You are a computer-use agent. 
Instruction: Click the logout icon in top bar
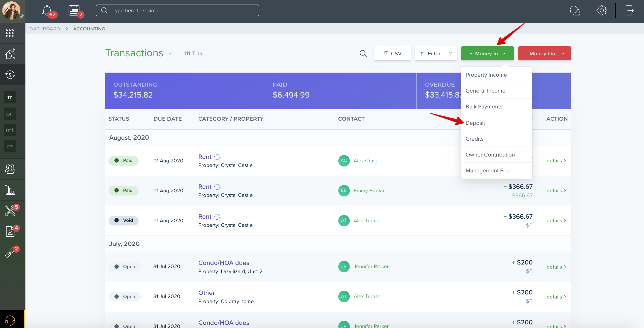coord(629,10)
